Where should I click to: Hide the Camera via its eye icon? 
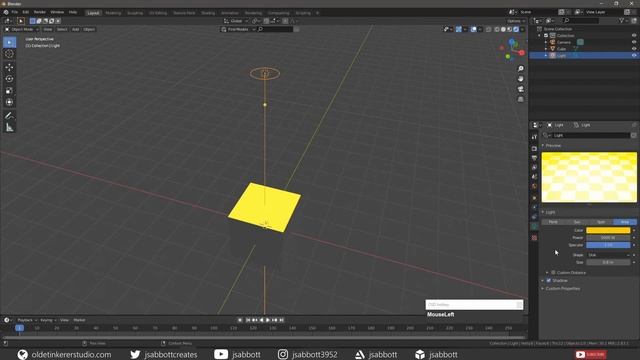634,42
